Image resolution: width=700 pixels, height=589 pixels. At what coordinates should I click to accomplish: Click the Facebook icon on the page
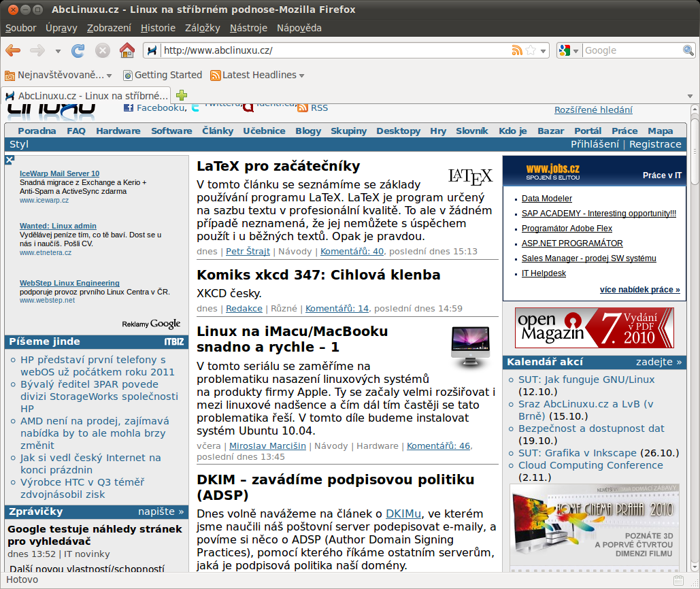pyautogui.click(x=129, y=107)
